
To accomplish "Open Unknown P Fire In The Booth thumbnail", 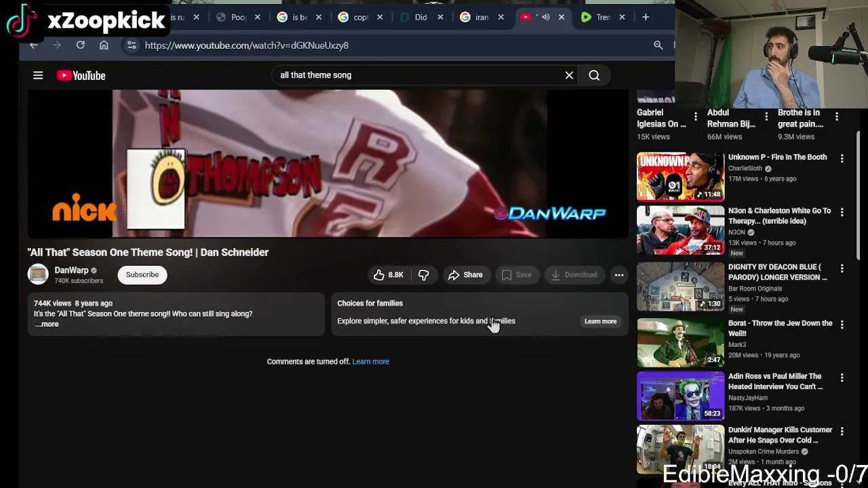I will coord(680,177).
